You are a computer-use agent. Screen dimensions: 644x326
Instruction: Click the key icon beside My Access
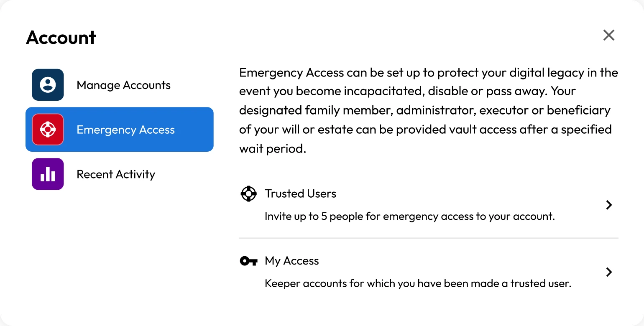pos(249,261)
